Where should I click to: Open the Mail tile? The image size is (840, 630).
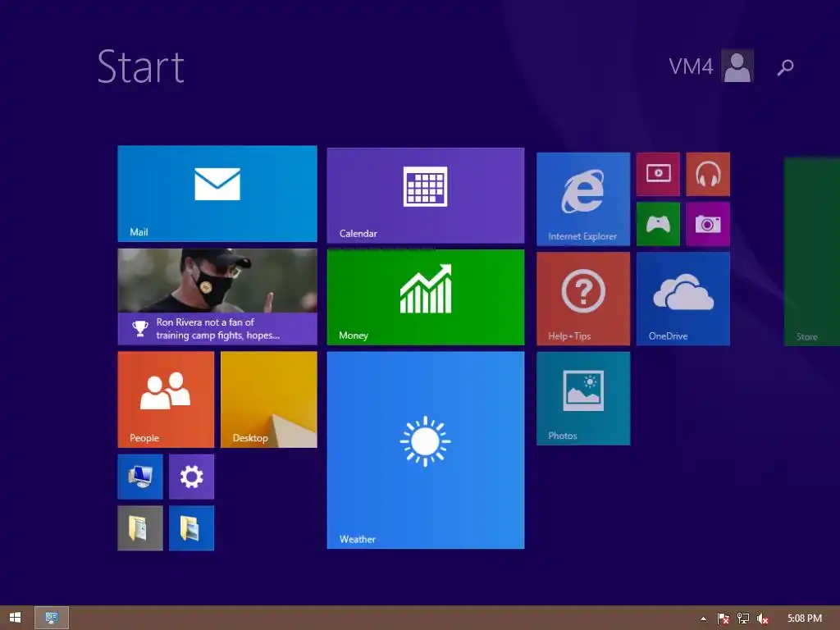click(217, 194)
